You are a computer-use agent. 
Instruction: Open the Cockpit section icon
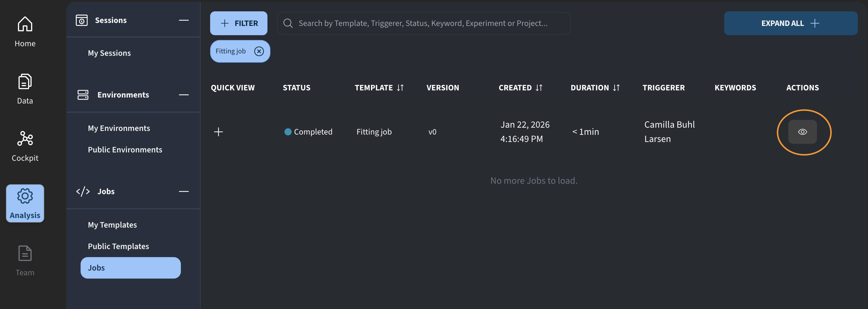click(25, 139)
